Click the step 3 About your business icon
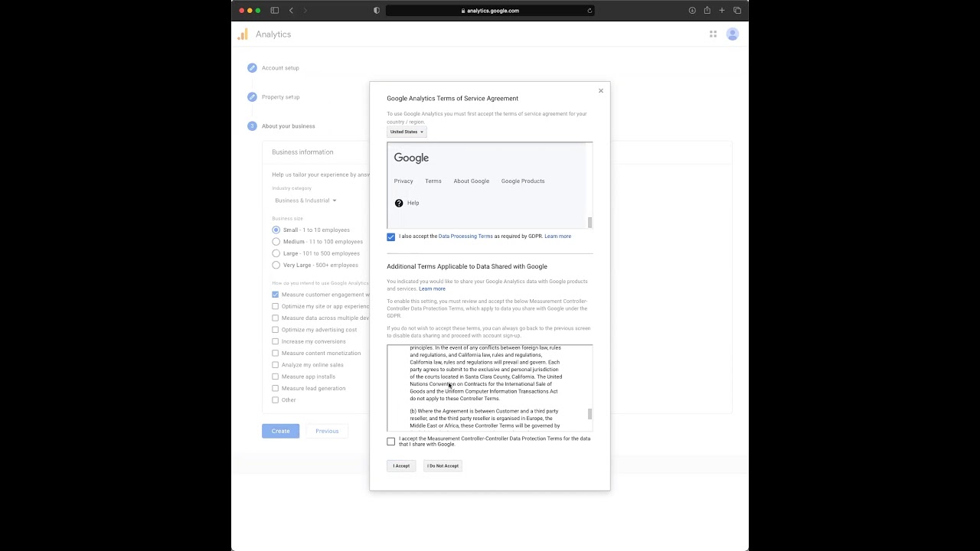 click(252, 126)
